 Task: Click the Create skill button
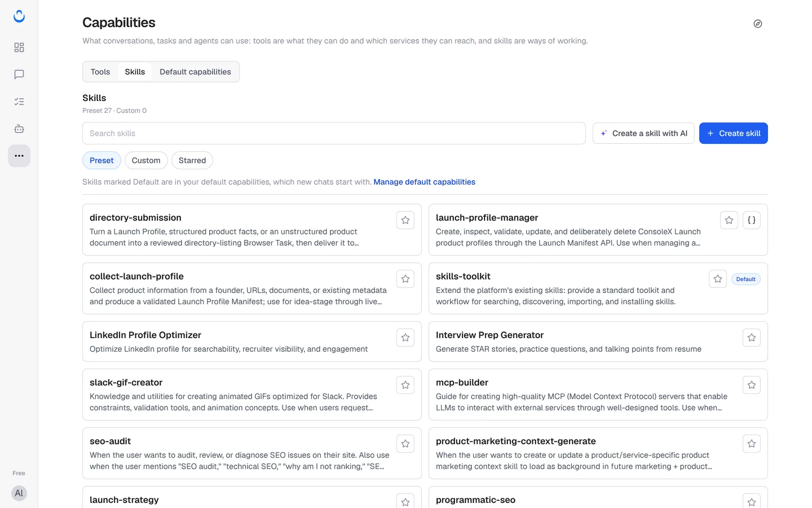(734, 133)
